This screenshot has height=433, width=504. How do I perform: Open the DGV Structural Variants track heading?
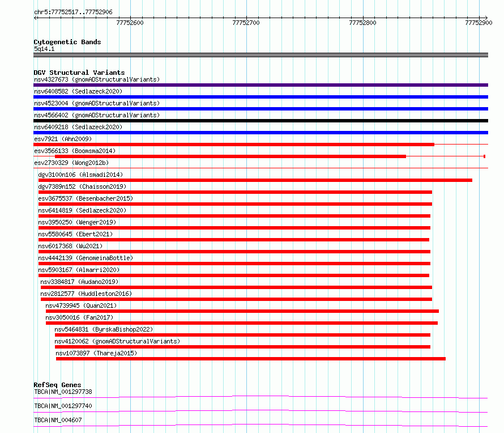[x=79, y=73]
